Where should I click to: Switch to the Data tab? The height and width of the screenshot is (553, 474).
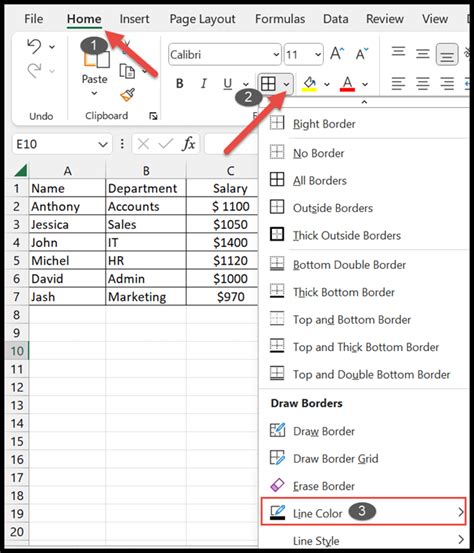pyautogui.click(x=335, y=19)
